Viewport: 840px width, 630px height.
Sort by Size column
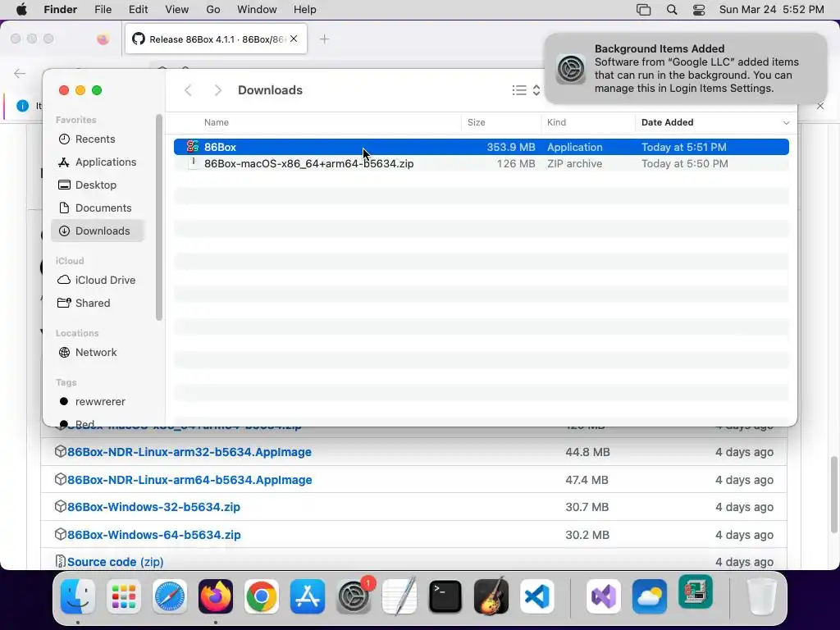tap(477, 123)
